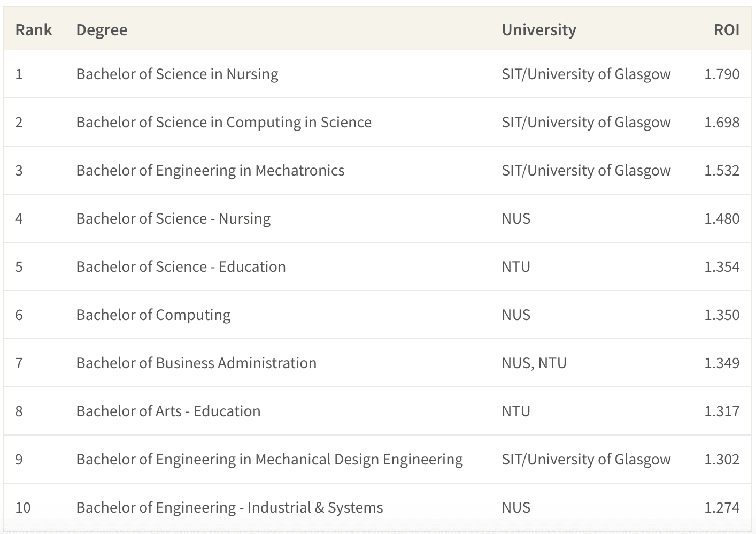
Task: Click the NUS, NTU university cell
Action: tap(534, 363)
